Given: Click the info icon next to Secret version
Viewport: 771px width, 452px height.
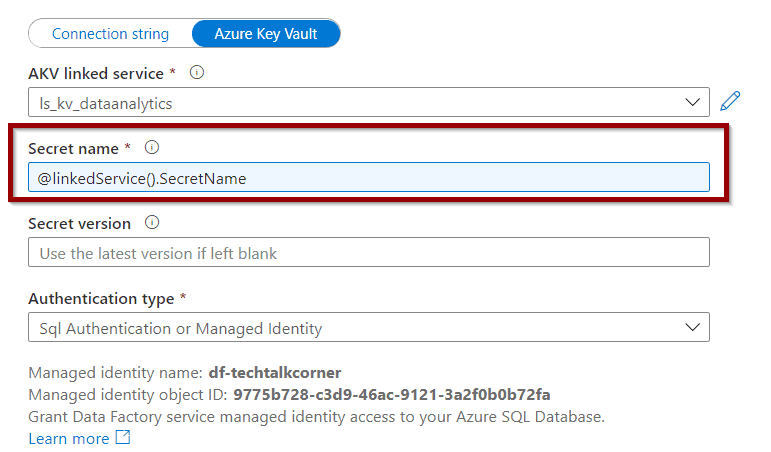Looking at the screenshot, I should coord(152,222).
